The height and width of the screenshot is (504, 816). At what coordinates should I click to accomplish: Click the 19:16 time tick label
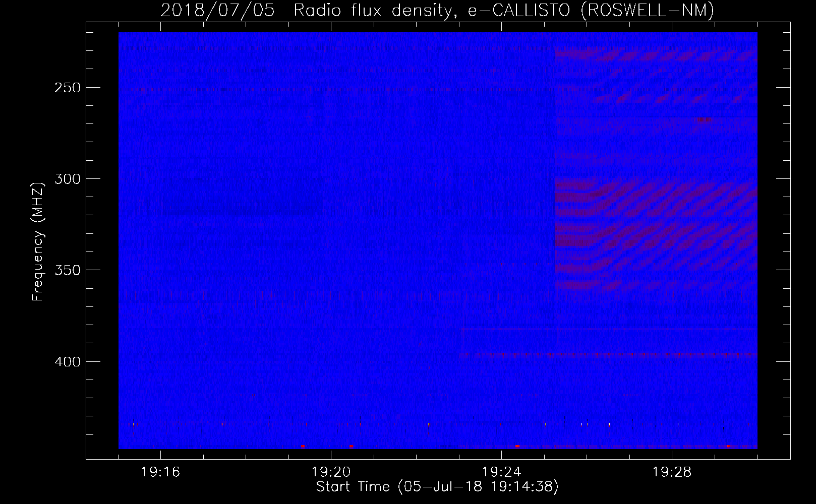160,472
